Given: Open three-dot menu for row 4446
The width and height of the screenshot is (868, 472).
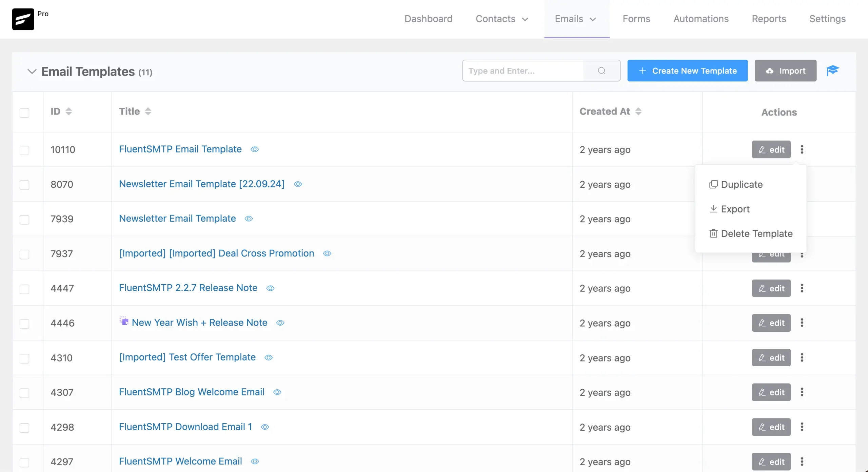Looking at the screenshot, I should (x=802, y=323).
